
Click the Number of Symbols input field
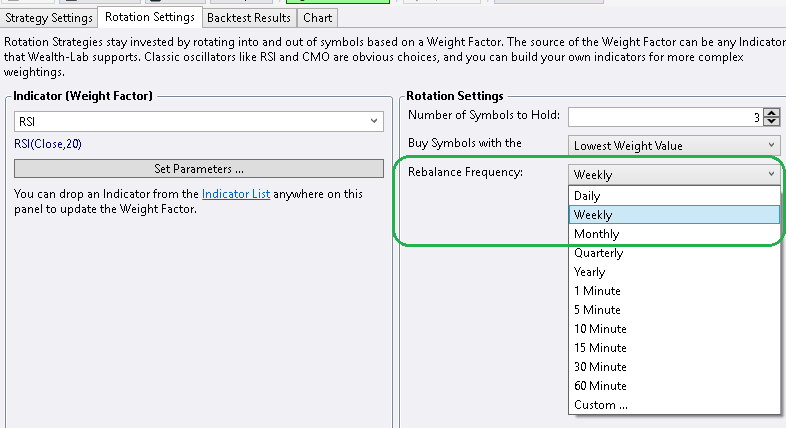coord(663,117)
